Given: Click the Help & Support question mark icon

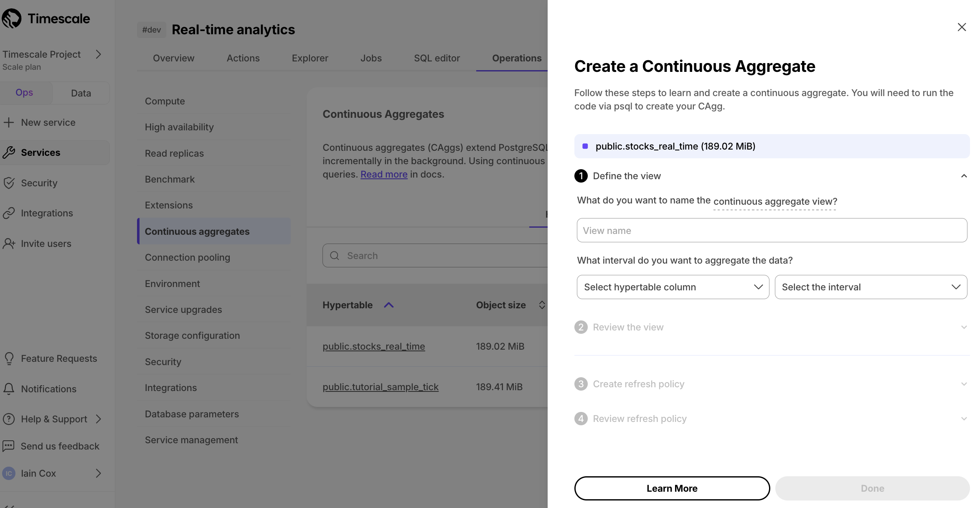Looking at the screenshot, I should tap(9, 419).
